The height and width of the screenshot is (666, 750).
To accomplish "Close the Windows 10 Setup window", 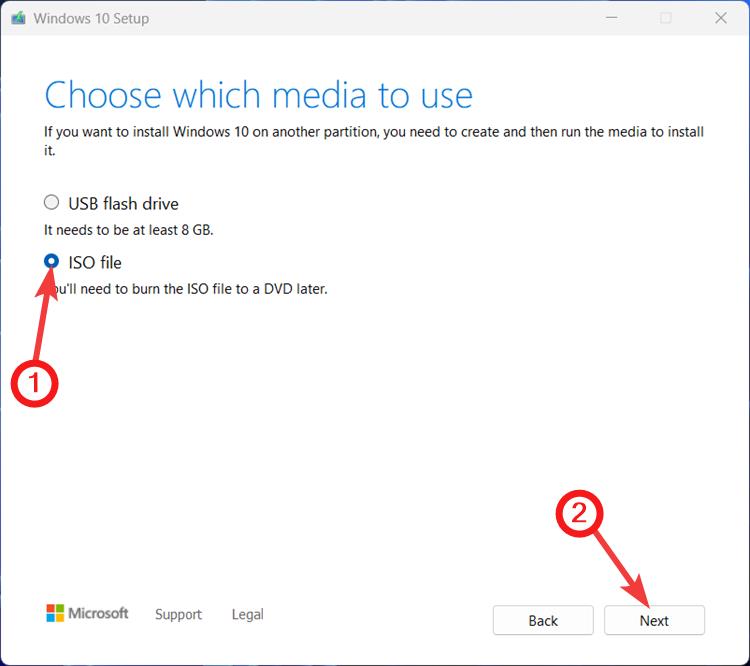I will point(721,18).
